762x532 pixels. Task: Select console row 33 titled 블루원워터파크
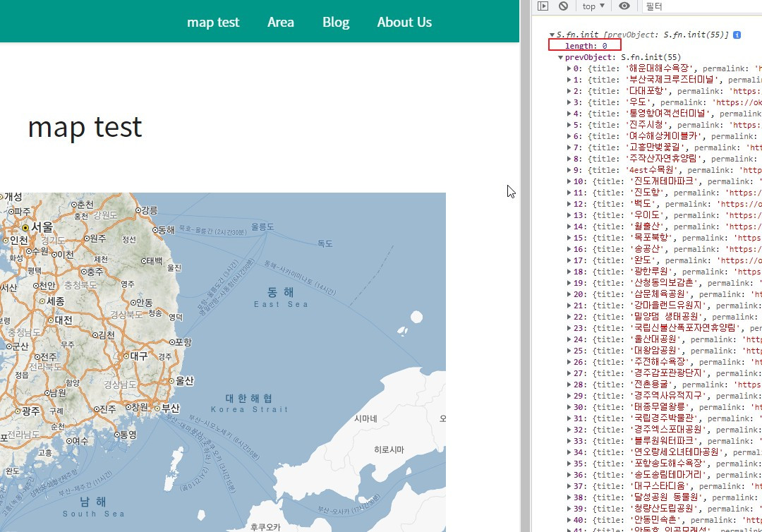coord(664,441)
